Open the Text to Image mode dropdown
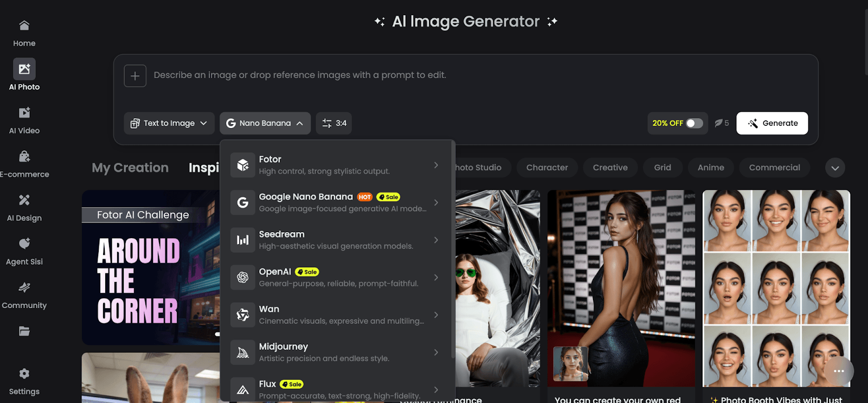The width and height of the screenshot is (868, 403). (x=169, y=123)
